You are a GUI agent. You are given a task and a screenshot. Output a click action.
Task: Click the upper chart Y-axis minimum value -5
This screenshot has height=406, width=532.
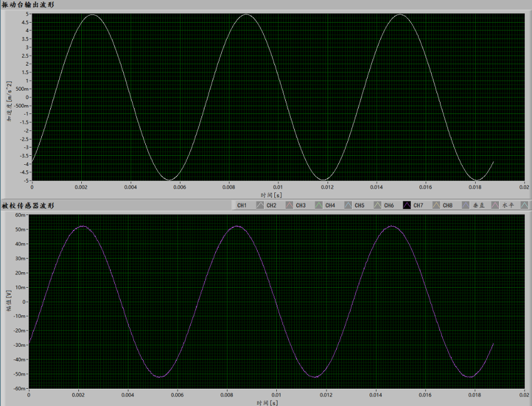pyautogui.click(x=26, y=181)
